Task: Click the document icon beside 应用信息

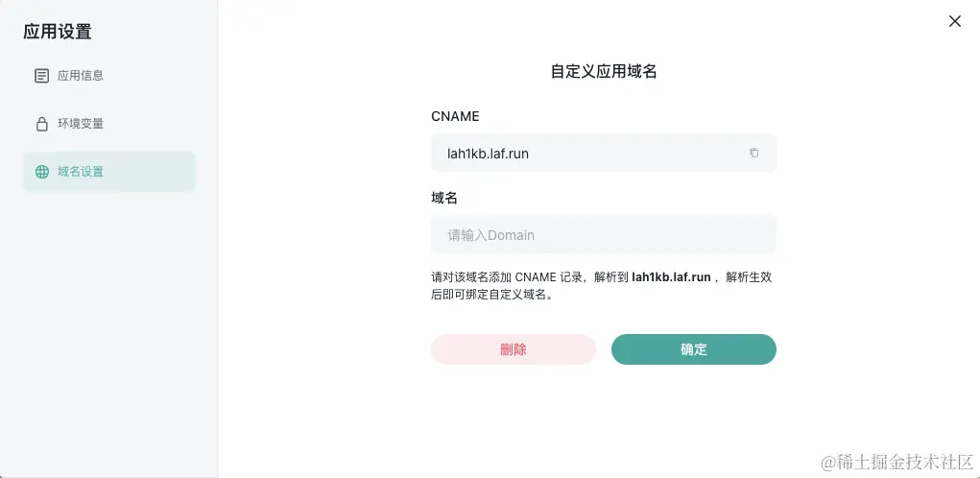Action: (41, 76)
